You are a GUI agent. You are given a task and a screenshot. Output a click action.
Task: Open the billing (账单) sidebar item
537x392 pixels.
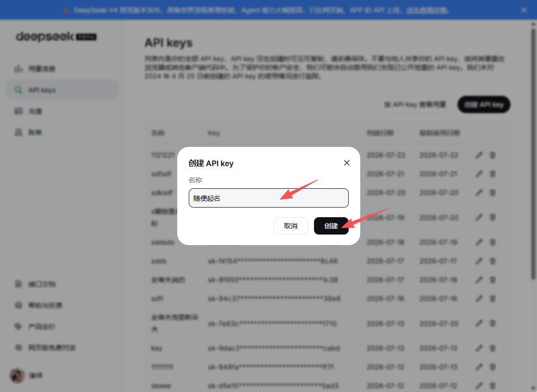point(63,132)
